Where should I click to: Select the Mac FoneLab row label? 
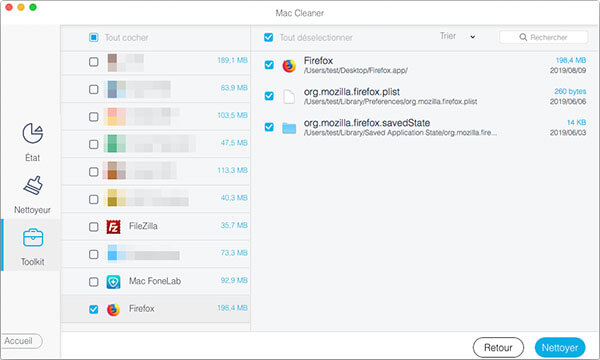(x=155, y=281)
